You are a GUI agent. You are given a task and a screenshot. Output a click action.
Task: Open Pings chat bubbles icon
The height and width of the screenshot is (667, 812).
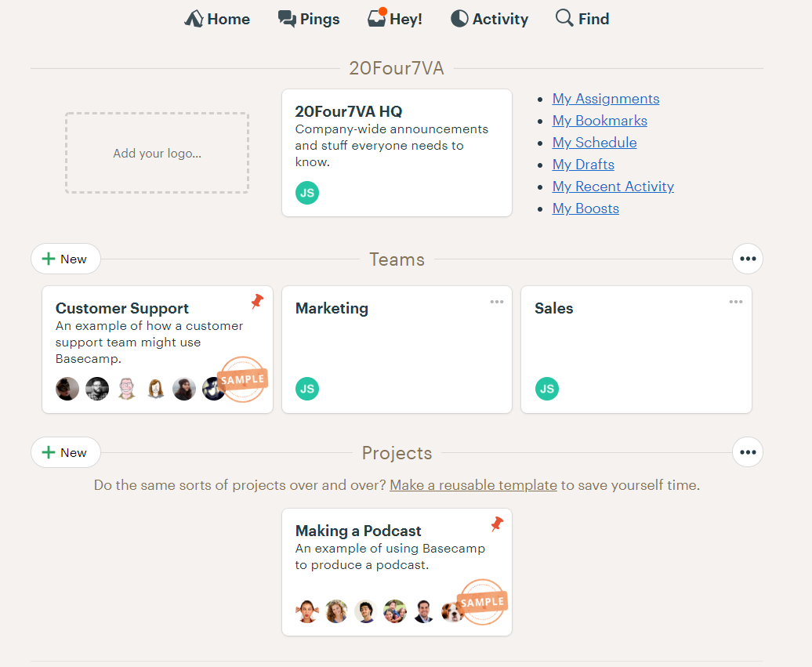point(287,19)
